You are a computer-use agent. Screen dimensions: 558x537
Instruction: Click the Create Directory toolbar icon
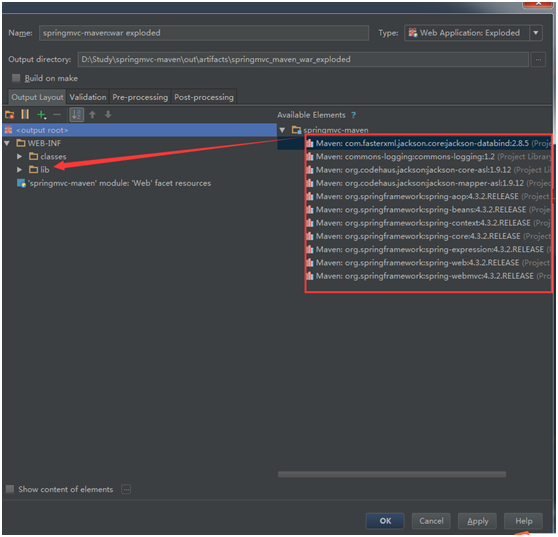coord(9,115)
